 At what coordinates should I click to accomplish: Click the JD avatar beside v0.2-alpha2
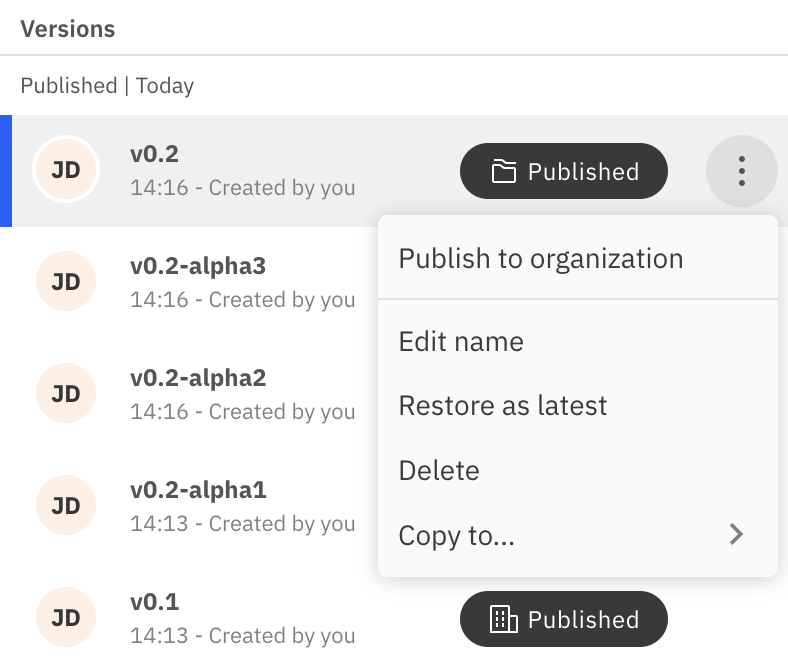pos(66,394)
